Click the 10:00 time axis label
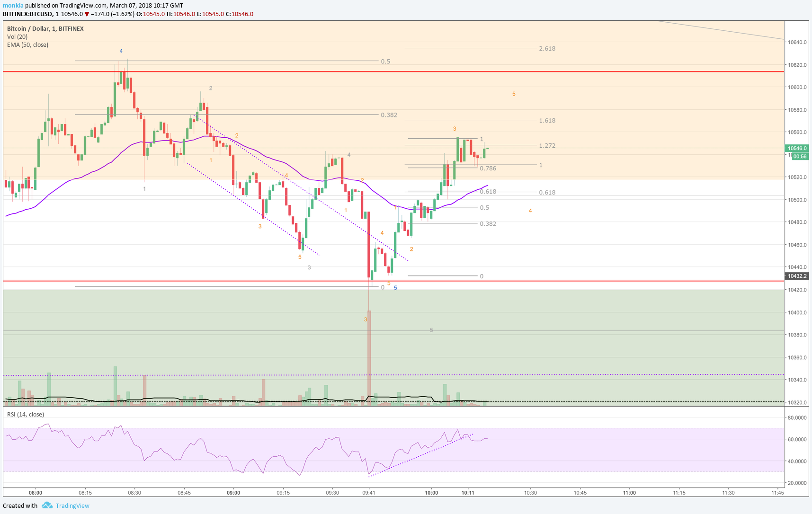 (431, 493)
